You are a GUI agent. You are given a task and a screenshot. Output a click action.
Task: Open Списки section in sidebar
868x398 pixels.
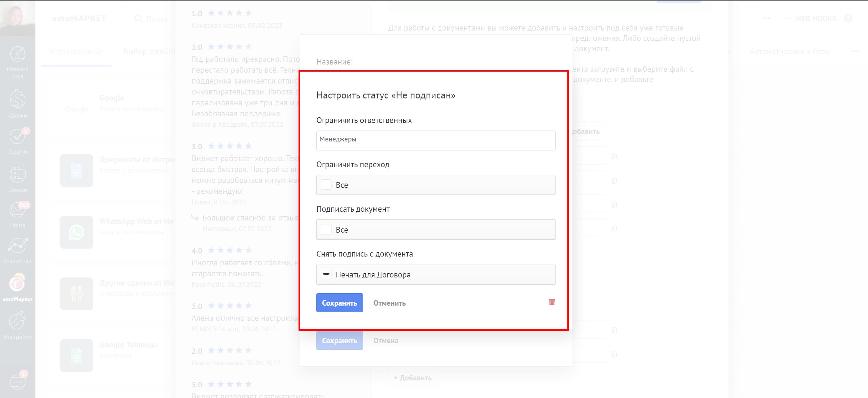18,178
